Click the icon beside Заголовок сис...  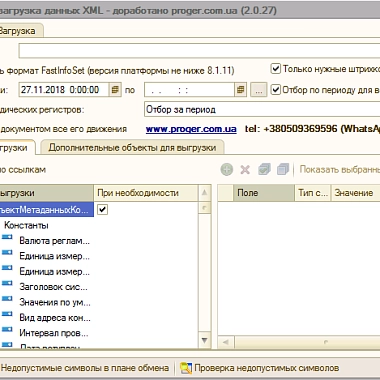[x=7, y=283]
